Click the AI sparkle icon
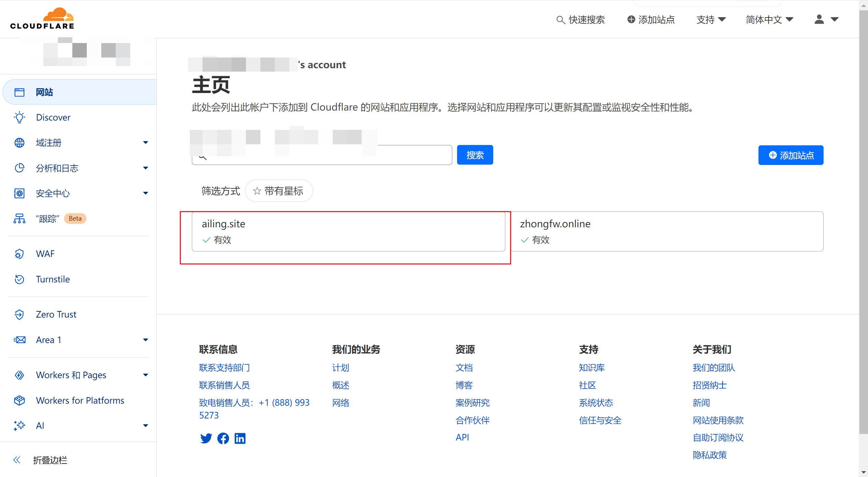868x477 pixels. (x=19, y=426)
